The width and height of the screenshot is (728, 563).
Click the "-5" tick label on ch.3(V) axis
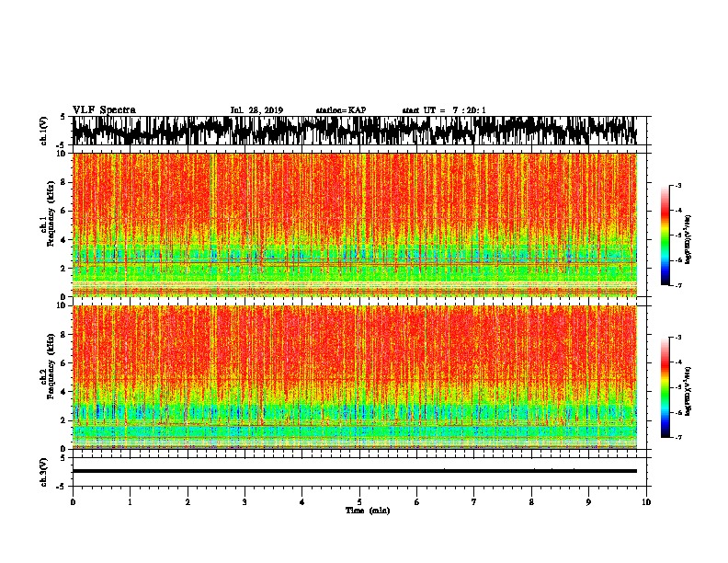click(x=63, y=487)
